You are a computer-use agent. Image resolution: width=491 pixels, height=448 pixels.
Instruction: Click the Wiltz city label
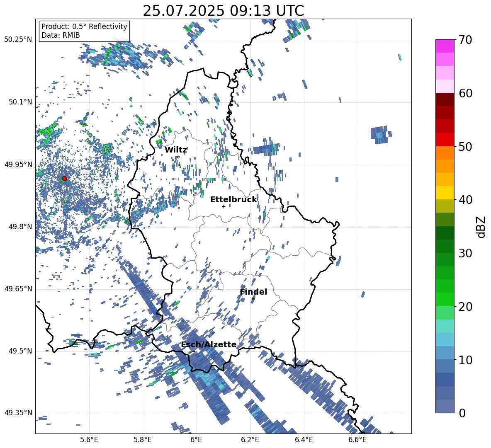pyautogui.click(x=176, y=150)
